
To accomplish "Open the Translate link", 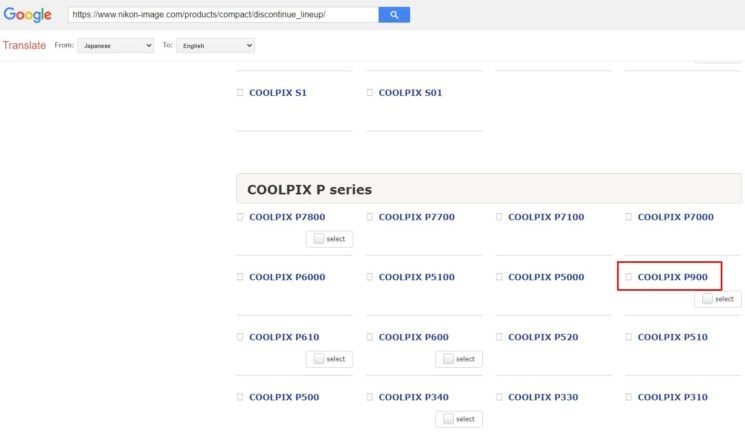I will point(24,45).
